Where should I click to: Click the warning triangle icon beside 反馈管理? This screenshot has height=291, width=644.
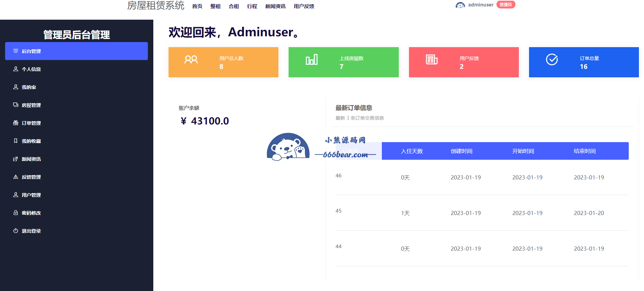pyautogui.click(x=16, y=177)
